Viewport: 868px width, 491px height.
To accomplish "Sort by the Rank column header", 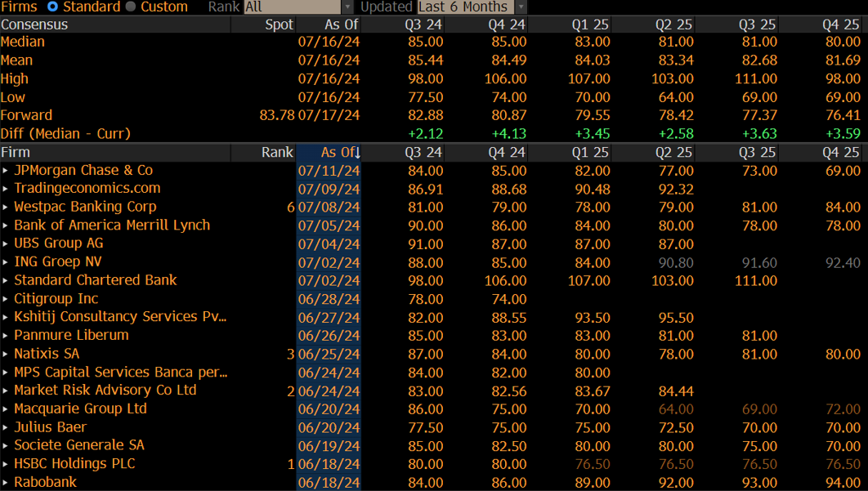I will coord(277,152).
